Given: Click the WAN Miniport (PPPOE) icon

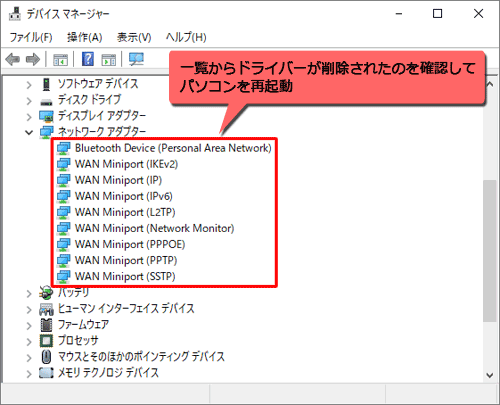Looking at the screenshot, I should click(63, 244).
